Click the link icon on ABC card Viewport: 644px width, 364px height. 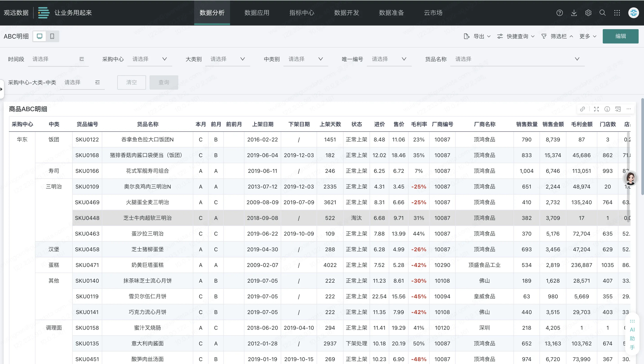(x=583, y=109)
